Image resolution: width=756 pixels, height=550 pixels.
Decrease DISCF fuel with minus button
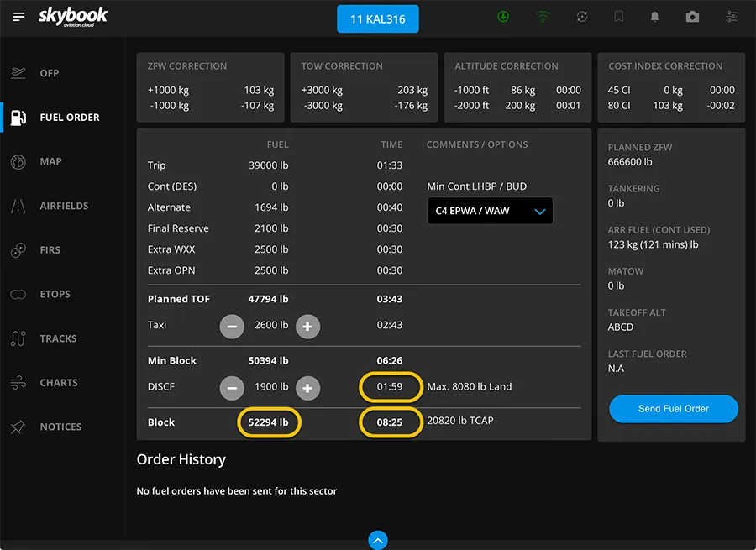(x=232, y=387)
